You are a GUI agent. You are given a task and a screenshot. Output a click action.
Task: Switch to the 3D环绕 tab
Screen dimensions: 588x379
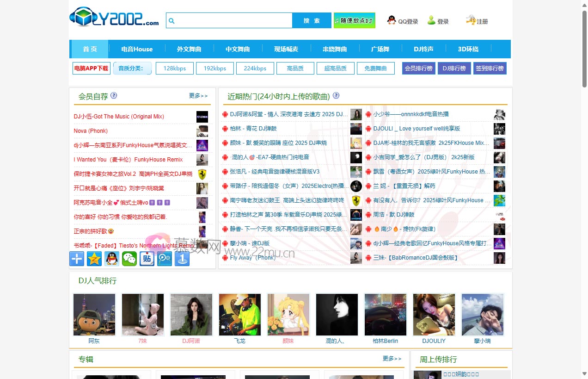click(468, 49)
